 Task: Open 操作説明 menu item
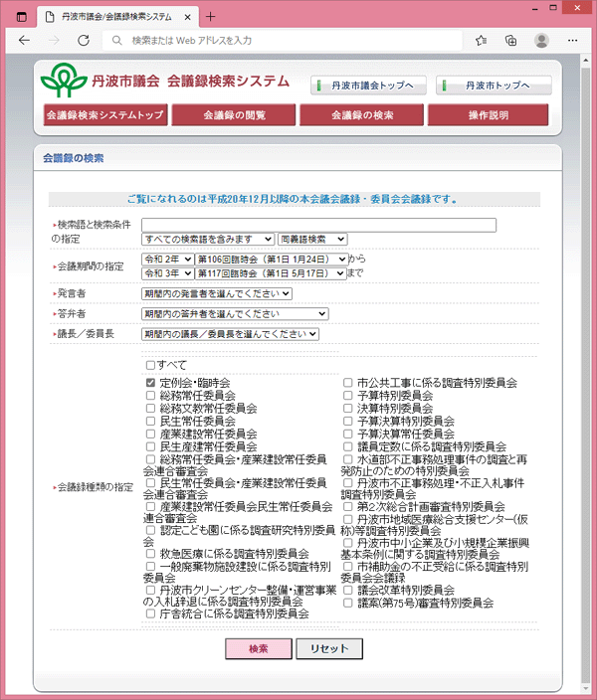tap(488, 115)
